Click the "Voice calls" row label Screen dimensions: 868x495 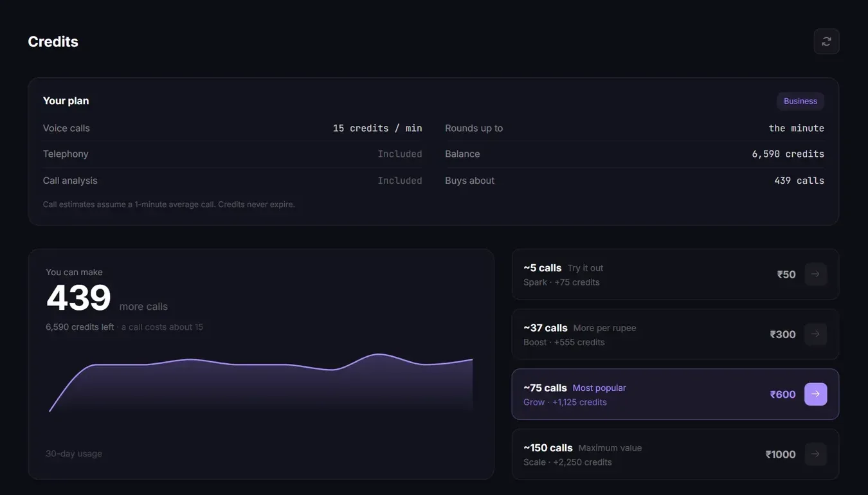pyautogui.click(x=66, y=128)
